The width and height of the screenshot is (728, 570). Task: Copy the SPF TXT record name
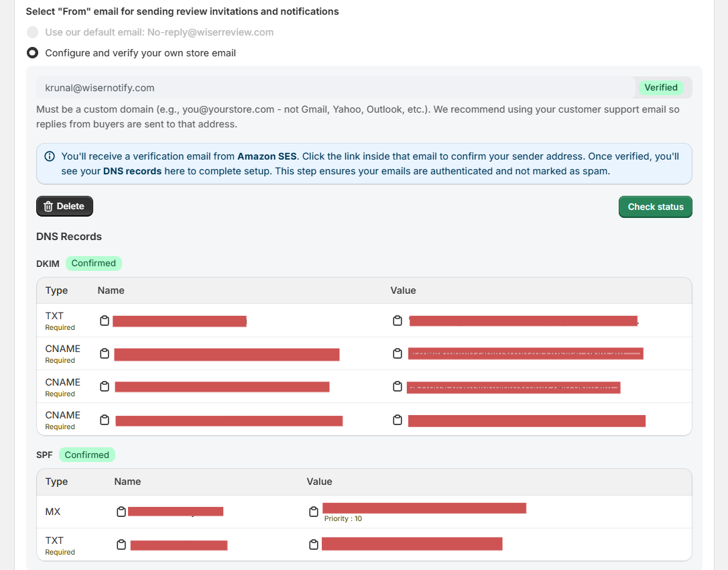(x=121, y=544)
